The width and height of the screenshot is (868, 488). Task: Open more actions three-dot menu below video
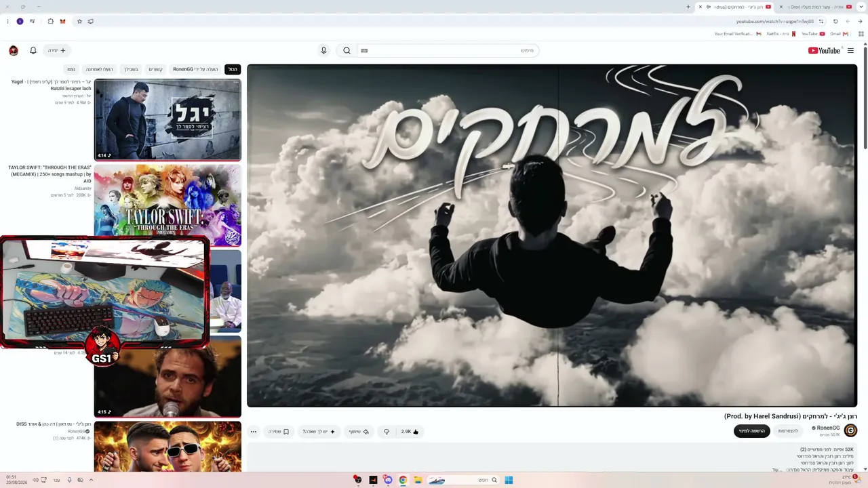[x=254, y=431]
